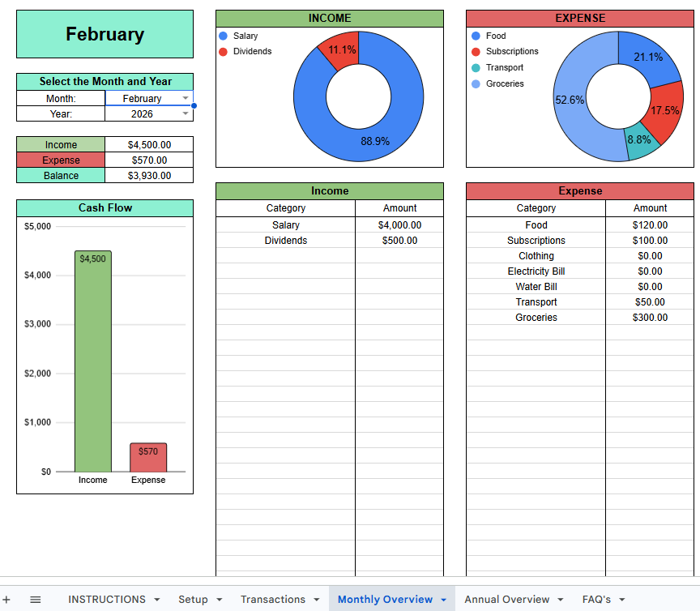Open the FAQ's tab menu arrow

pos(622,600)
